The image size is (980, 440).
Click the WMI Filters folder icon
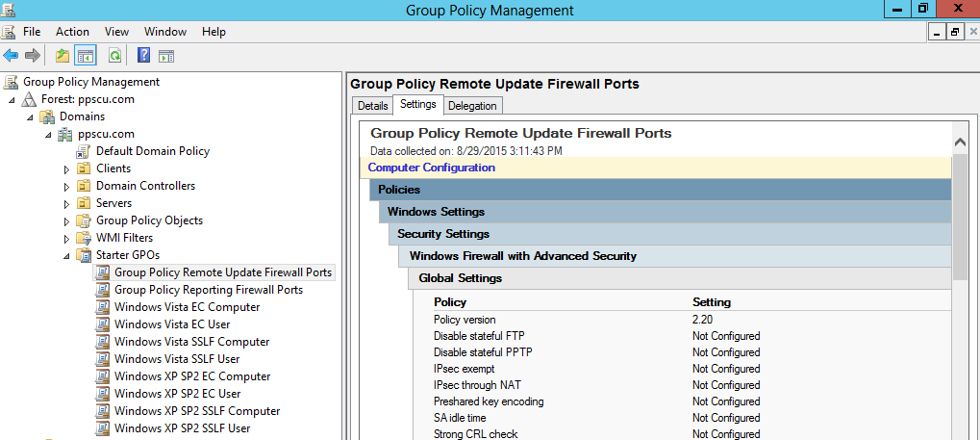tap(84, 238)
